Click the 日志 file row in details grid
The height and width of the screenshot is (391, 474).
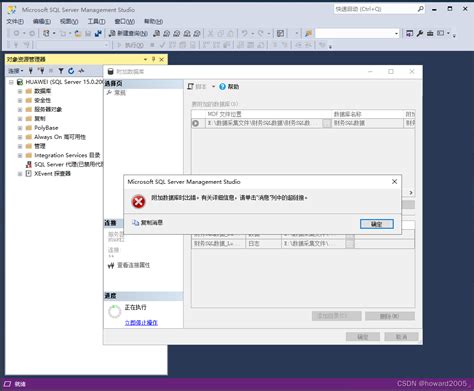coord(303,244)
